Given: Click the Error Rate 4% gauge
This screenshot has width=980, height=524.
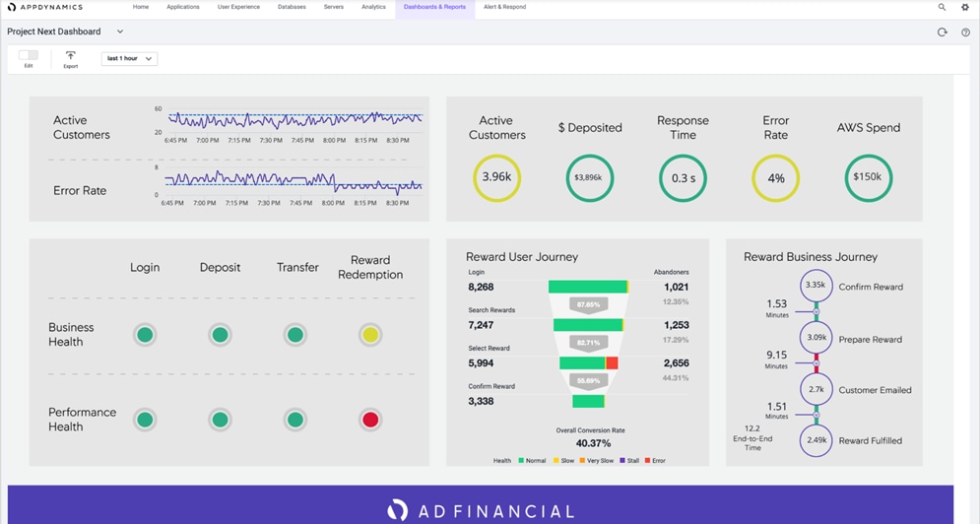Looking at the screenshot, I should pyautogui.click(x=775, y=178).
